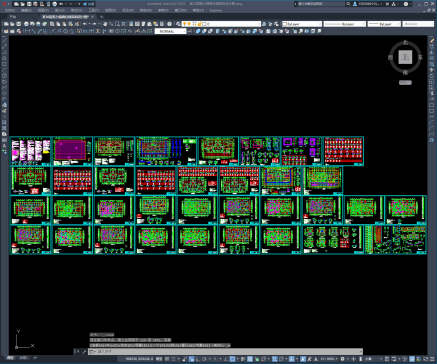Image resolution: width=437 pixels, height=364 pixels.
Task: Select the Multiline Text tool in the Draw toolbar
Action: tap(4, 146)
